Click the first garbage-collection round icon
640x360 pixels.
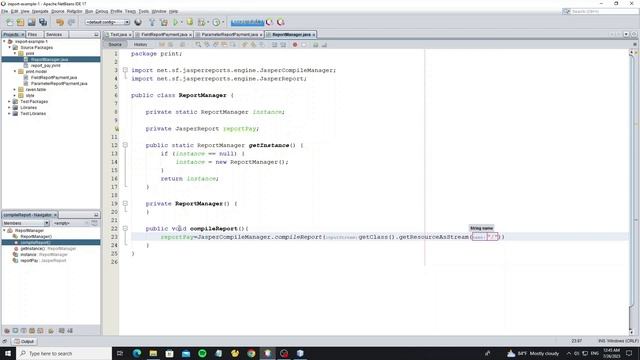269,22
